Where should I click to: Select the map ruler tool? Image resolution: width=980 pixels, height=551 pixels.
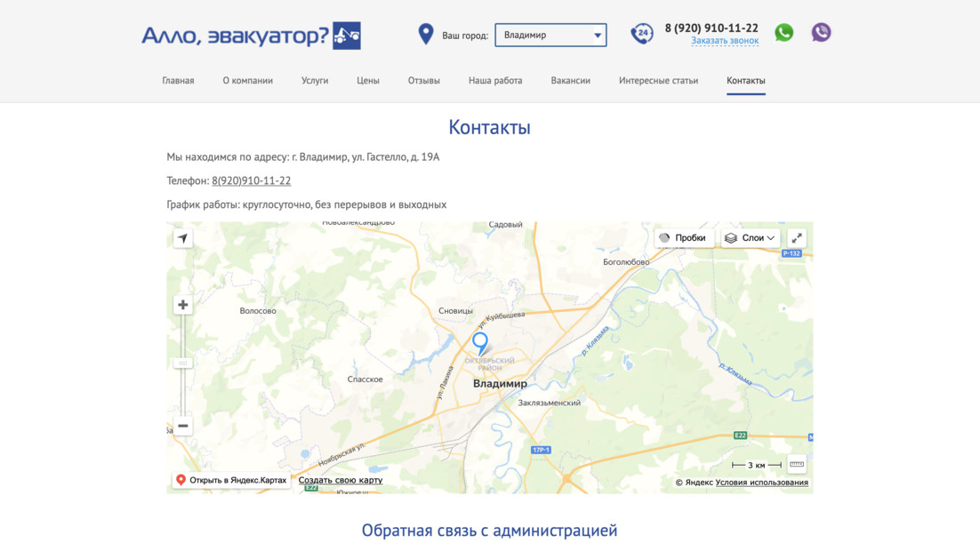[x=796, y=465]
